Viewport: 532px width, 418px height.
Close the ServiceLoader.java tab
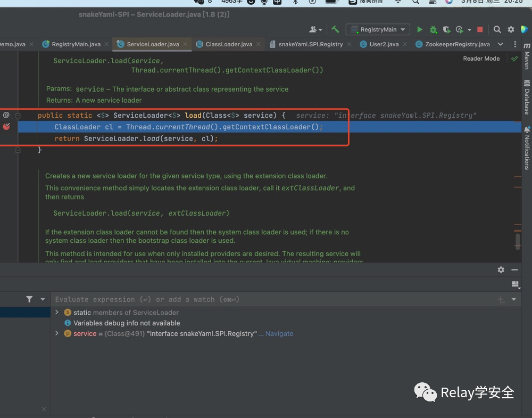coord(185,44)
